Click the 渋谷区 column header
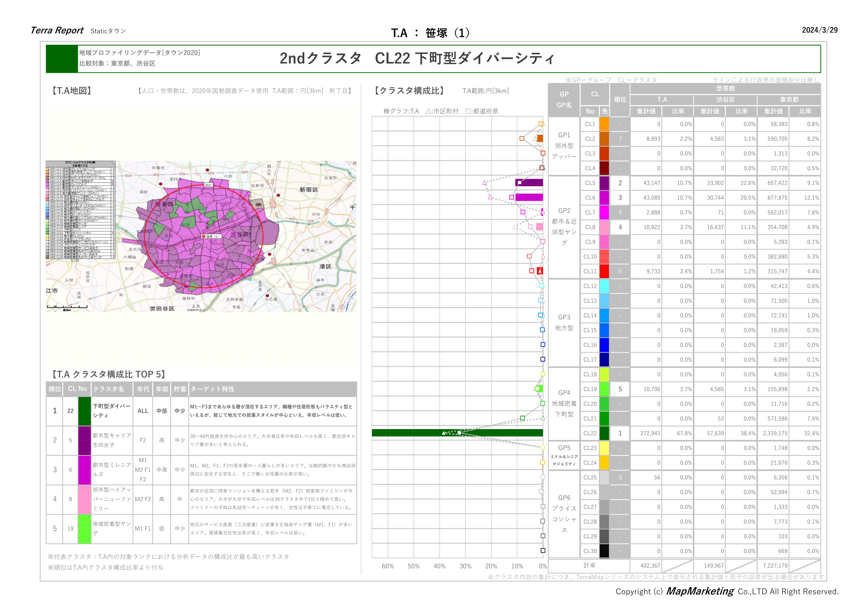 coord(725,100)
